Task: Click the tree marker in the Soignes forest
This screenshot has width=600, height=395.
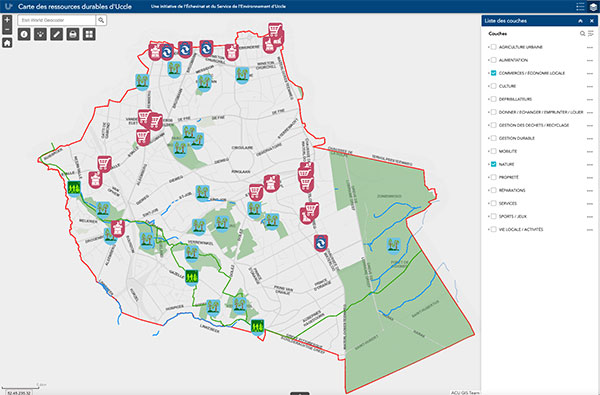Action: click(x=393, y=245)
